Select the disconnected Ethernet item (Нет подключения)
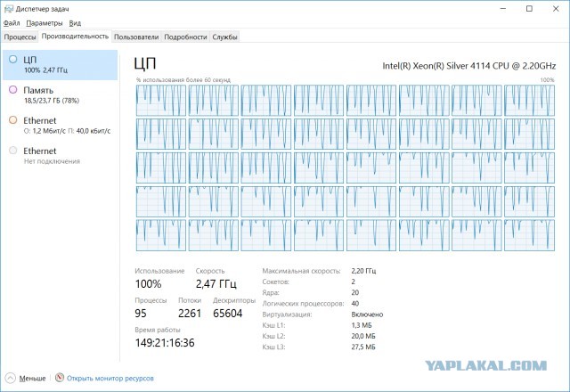This screenshot has height=392, width=570. point(60,156)
